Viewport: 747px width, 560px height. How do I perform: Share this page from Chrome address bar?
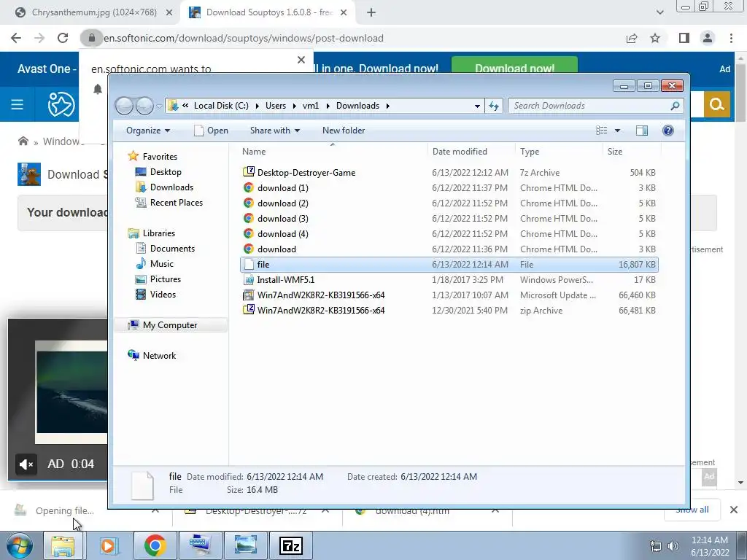632,38
